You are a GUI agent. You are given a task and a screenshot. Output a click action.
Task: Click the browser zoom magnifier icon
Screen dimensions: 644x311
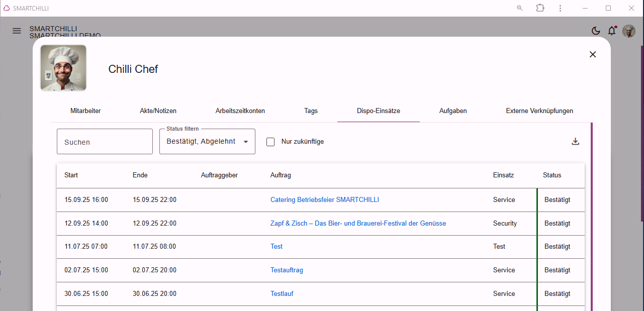pos(520,8)
